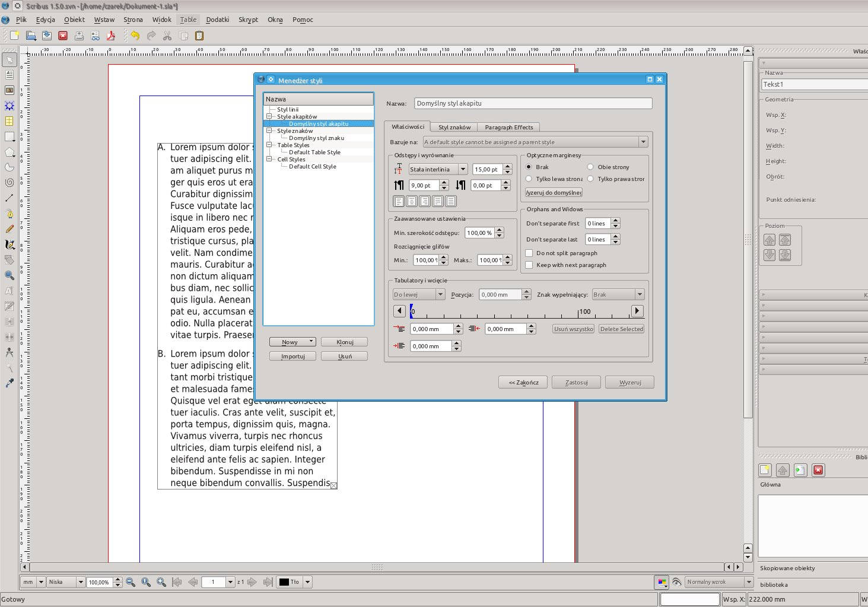The image size is (868, 607).
Task: Activate the Spiral drawing tool
Action: [9, 183]
